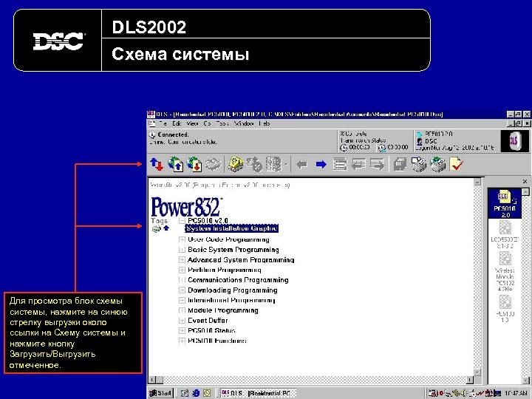Select System Installation Graphic tree item
The image size is (532, 399).
click(232, 228)
